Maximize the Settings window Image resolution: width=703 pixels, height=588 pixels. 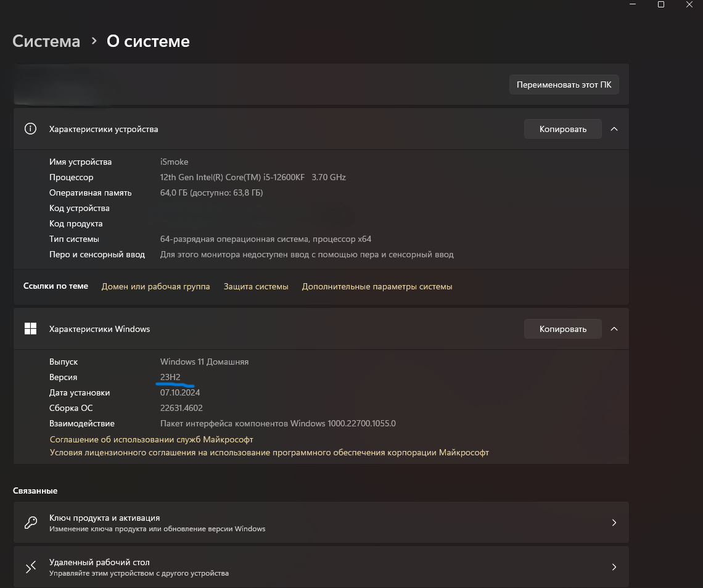[661, 4]
